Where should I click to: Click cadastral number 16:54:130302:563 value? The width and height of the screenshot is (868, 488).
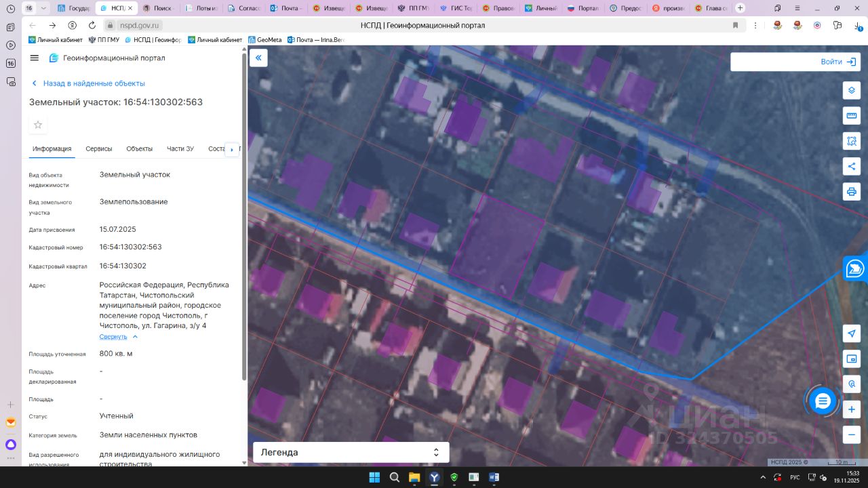click(x=130, y=247)
